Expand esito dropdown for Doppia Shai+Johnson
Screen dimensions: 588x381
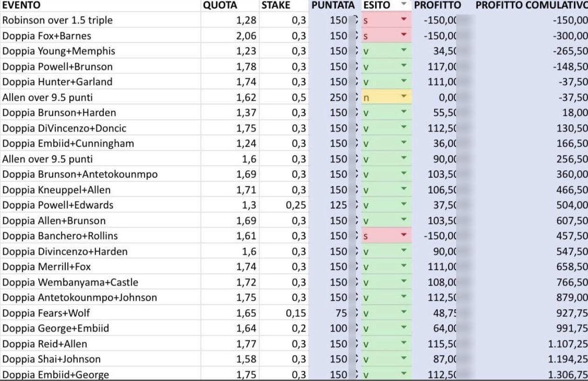point(404,359)
